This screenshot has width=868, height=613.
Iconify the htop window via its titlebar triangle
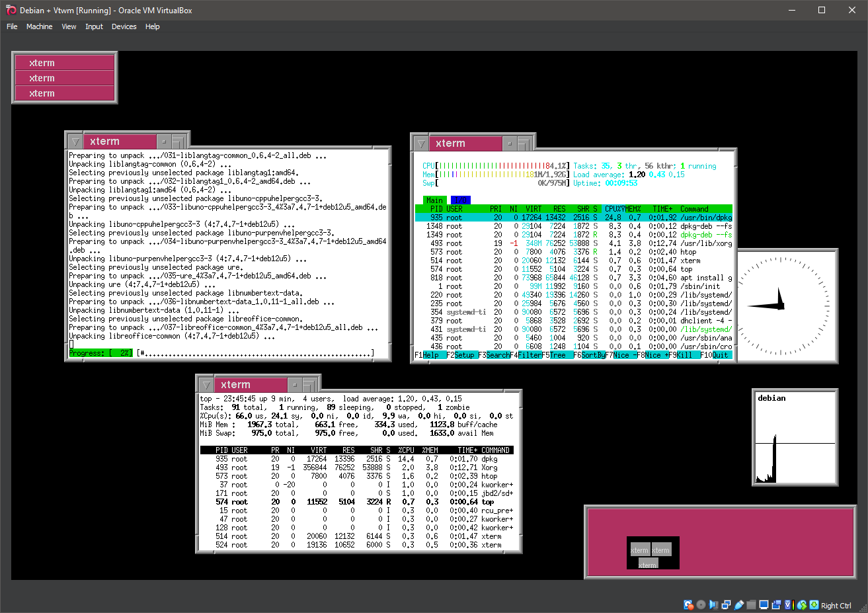[421, 143]
